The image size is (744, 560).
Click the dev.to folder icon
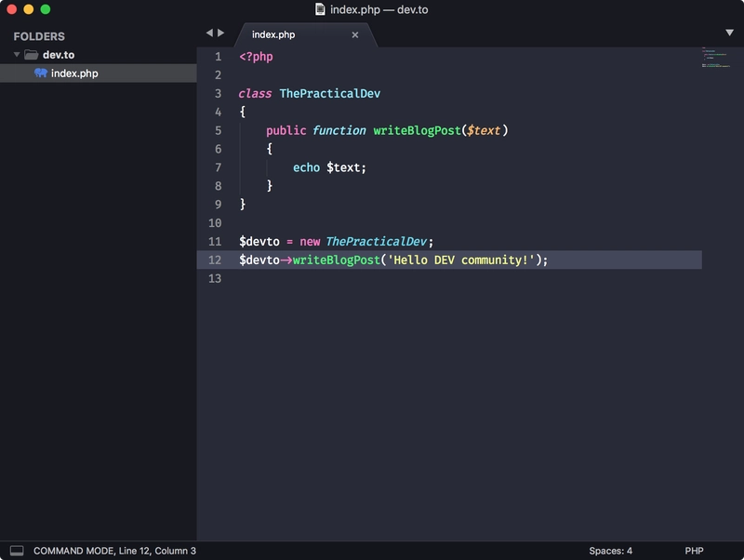tap(31, 55)
